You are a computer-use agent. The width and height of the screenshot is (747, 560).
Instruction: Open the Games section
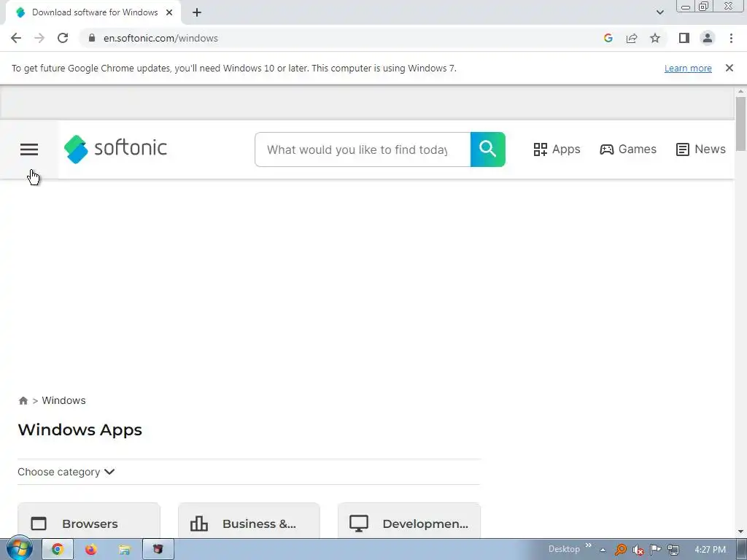(628, 149)
